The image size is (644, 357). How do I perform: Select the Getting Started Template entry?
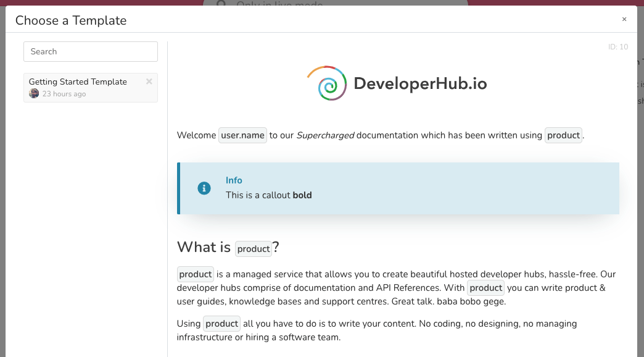click(x=78, y=82)
